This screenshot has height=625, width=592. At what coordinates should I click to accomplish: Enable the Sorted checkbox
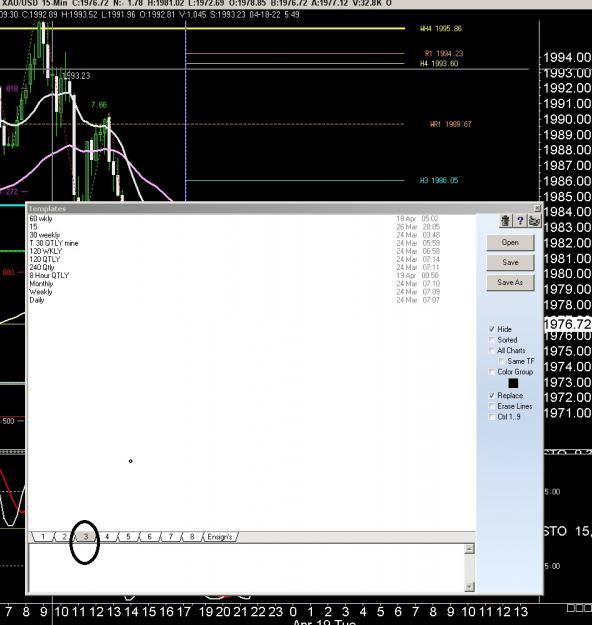tap(492, 340)
